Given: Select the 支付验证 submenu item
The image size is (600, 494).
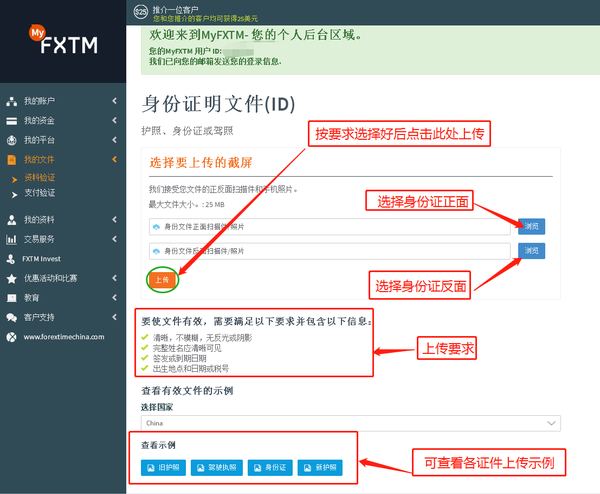Looking at the screenshot, I should [40, 192].
